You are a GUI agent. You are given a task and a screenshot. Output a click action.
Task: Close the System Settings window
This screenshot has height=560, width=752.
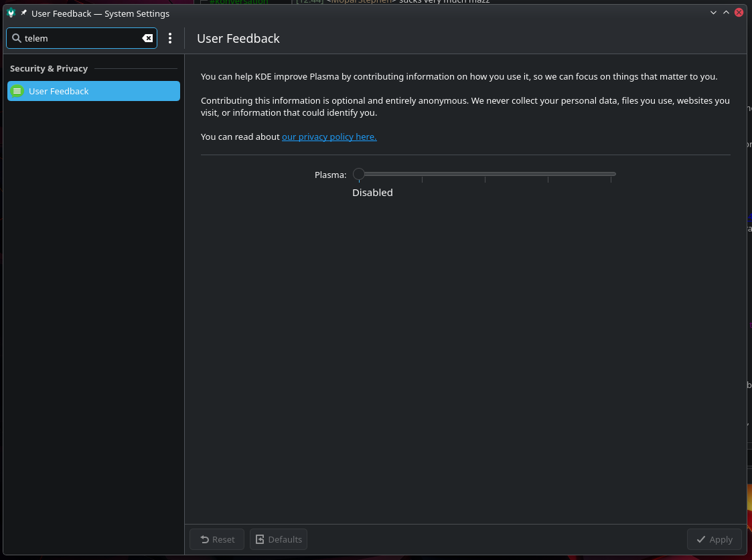[739, 13]
